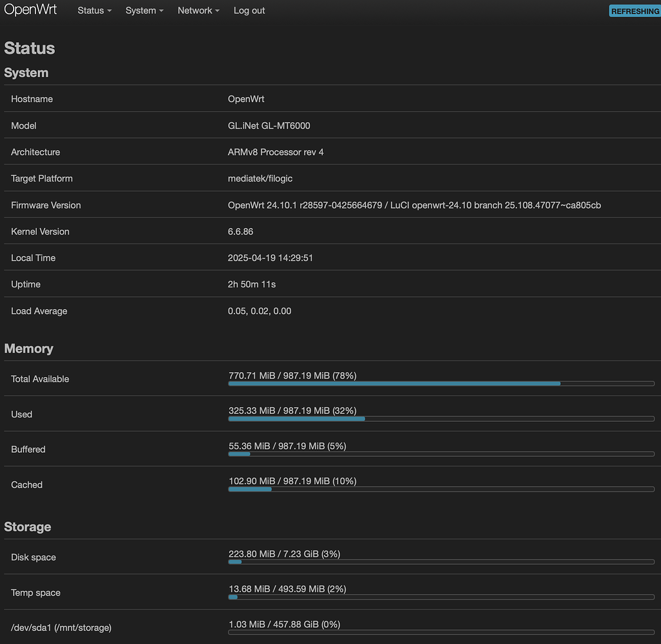The image size is (661, 644).
Task: Select the Firmware Version text
Action: coord(413,205)
